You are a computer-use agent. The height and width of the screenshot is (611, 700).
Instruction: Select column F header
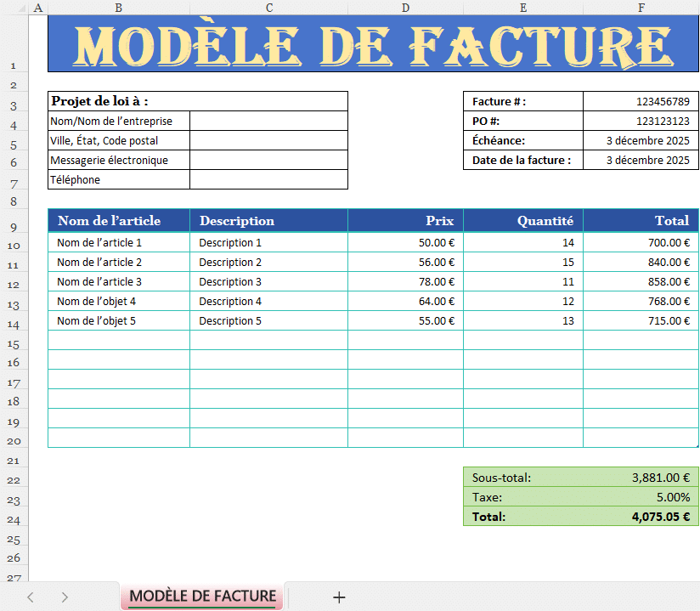[641, 7]
